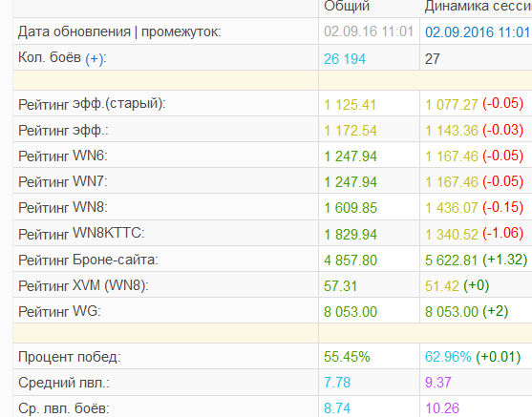Click the (+) link next to Кол. боёв
Viewport: 532px width, 417px height.
click(x=95, y=59)
